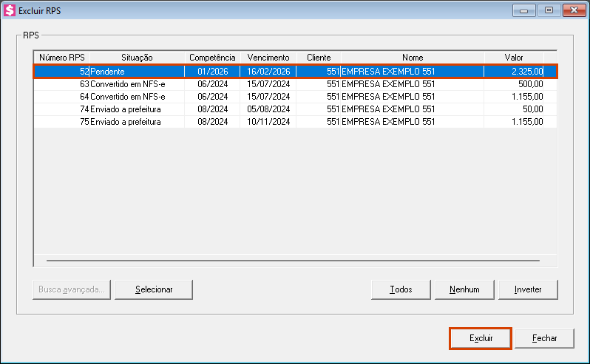This screenshot has height=364, width=590.
Task: Sort by Situação column header
Action: (x=136, y=58)
